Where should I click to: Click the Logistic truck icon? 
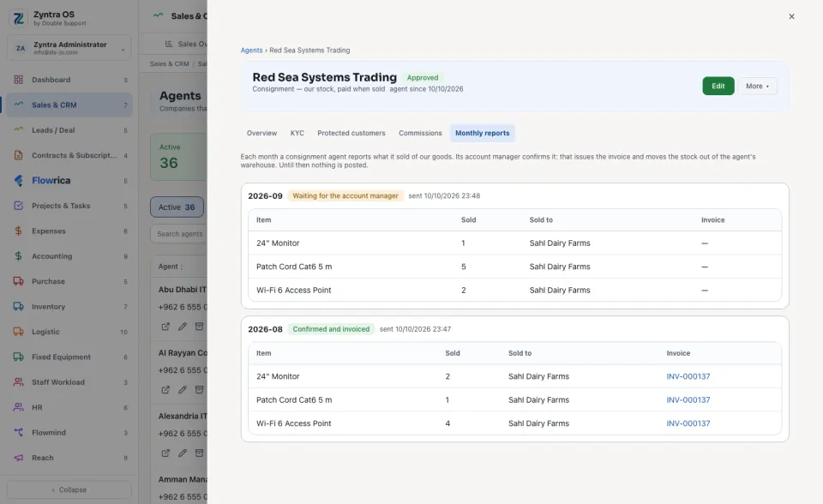(x=18, y=331)
